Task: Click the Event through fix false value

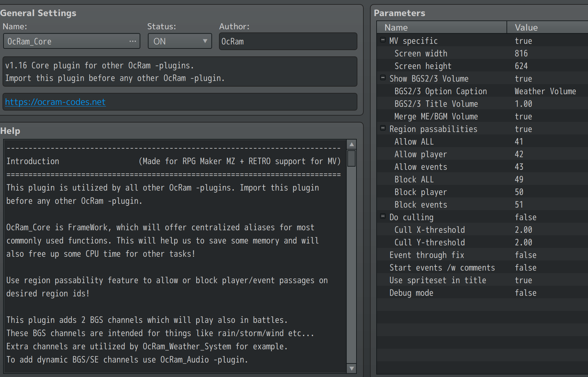Action: tap(526, 255)
